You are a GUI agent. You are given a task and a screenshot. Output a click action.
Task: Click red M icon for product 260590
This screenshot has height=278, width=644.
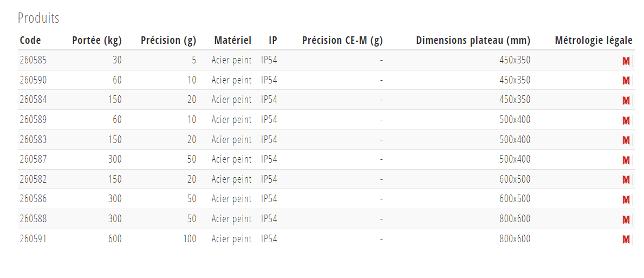[626, 81]
